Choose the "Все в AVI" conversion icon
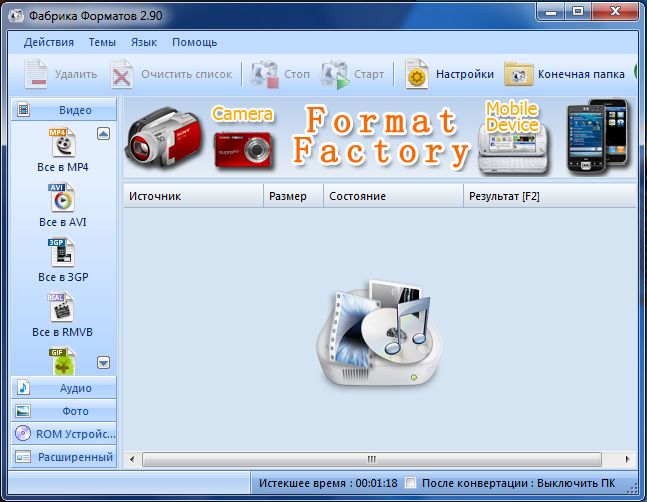Screen dimensions: 647x502 pos(62,197)
